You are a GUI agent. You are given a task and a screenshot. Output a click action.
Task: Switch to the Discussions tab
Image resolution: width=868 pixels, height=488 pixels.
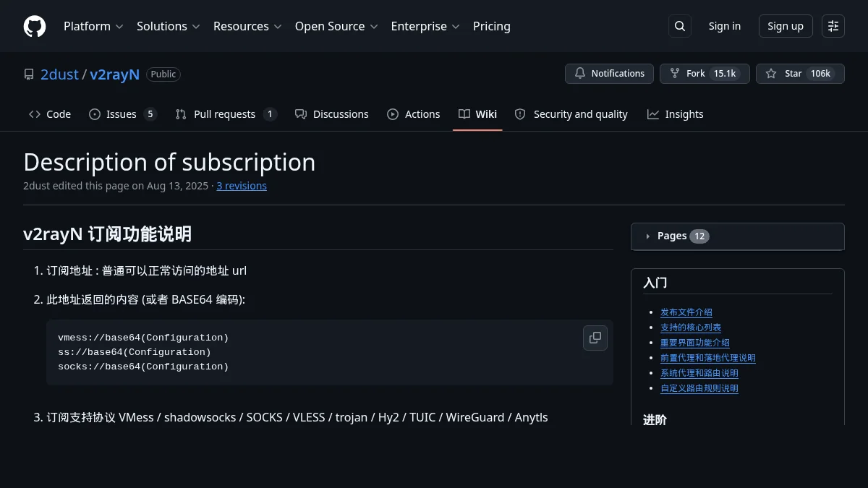(332, 114)
